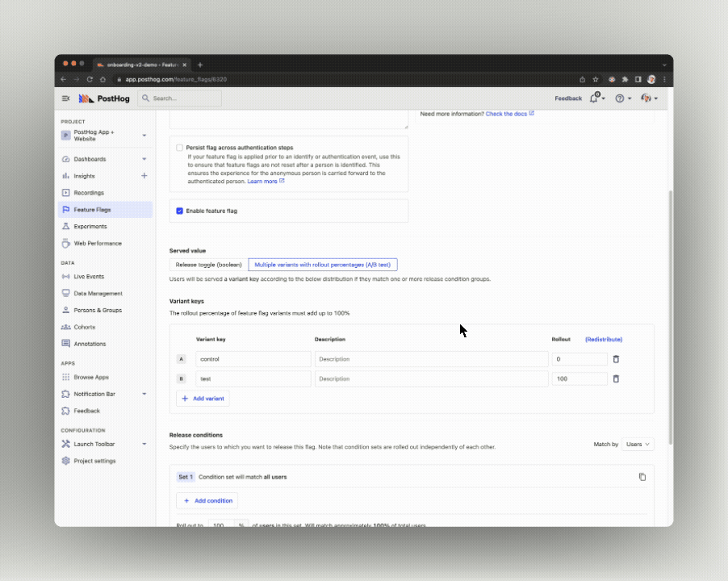The width and height of the screenshot is (728, 581).
Task: Expand the Dashboards sidebar chevron
Action: click(x=144, y=159)
